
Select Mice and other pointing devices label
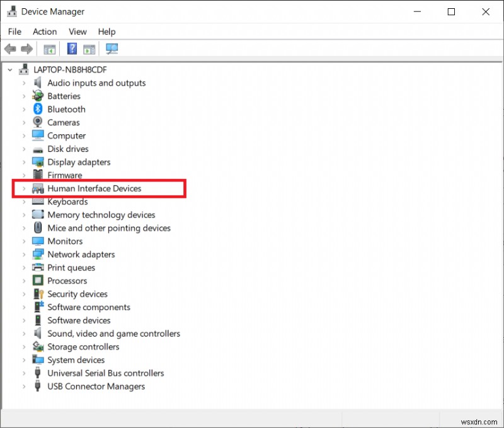click(109, 228)
